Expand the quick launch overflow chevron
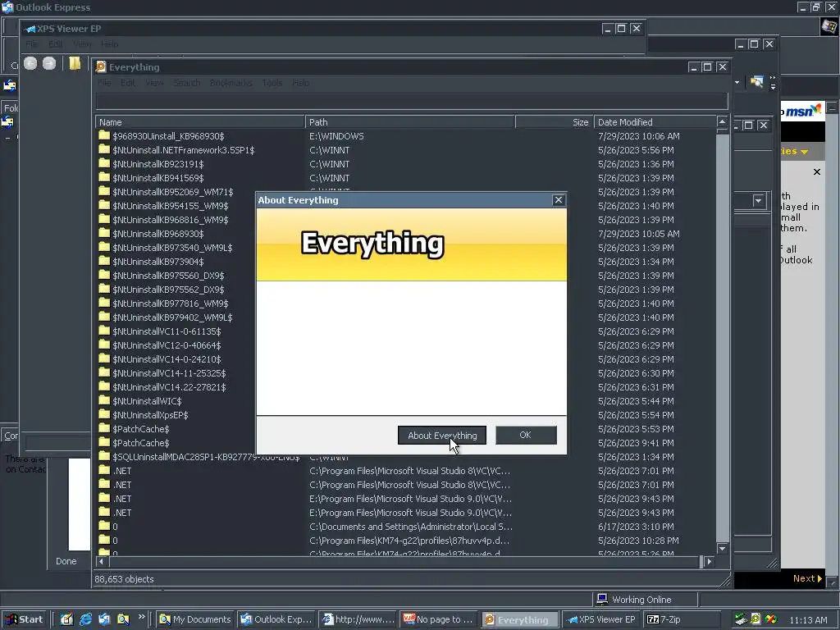The image size is (840, 630). pyautogui.click(x=141, y=617)
